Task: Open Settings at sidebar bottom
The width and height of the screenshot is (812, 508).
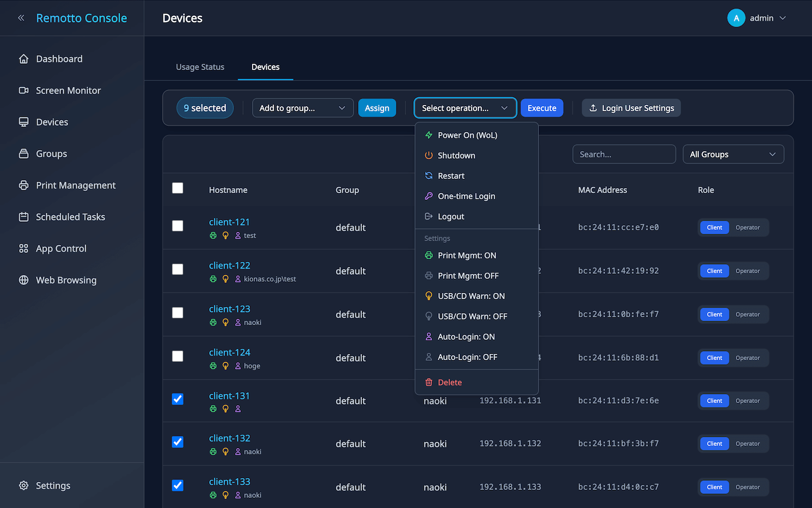Action: point(53,485)
